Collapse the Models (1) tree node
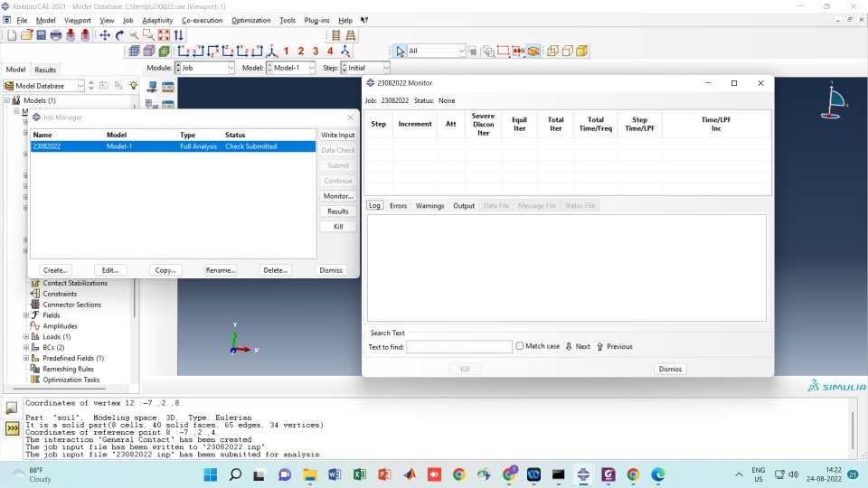This screenshot has width=868, height=488. click(x=7, y=100)
